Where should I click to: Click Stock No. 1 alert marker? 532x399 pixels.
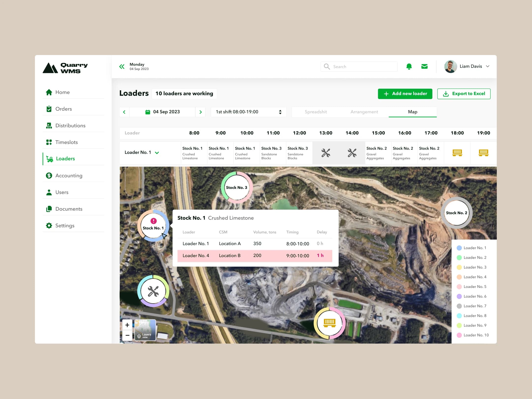point(153,226)
